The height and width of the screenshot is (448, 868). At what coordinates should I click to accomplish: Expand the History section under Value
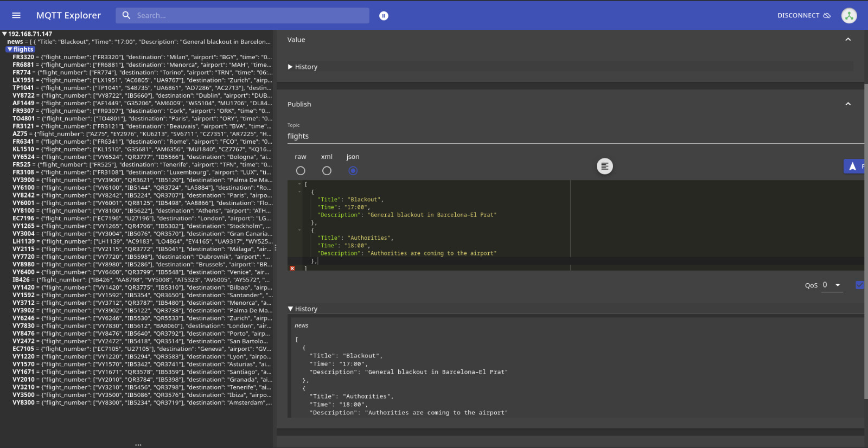pos(303,67)
